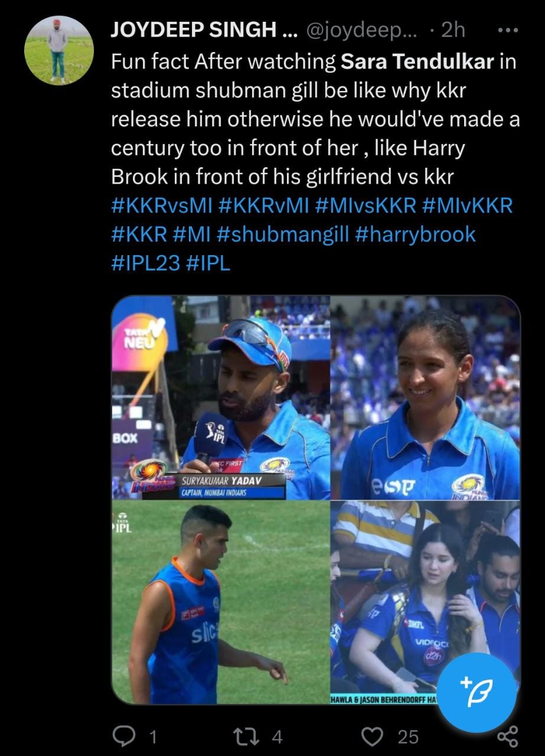545x756 pixels.
Task: Compose a new tweet with floating button
Action: tap(478, 689)
